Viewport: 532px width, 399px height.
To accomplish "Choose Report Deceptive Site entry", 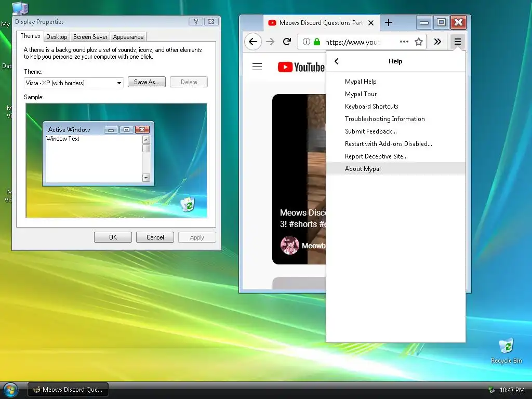I will 395,156.
